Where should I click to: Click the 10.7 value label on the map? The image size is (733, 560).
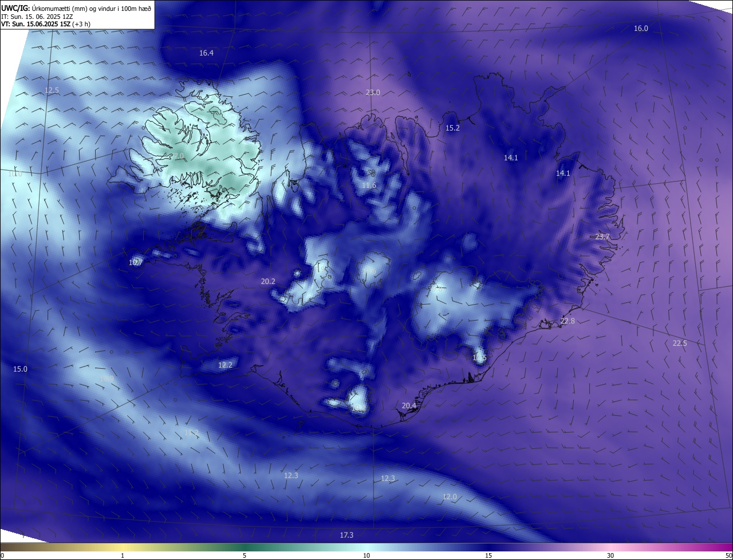(135, 263)
